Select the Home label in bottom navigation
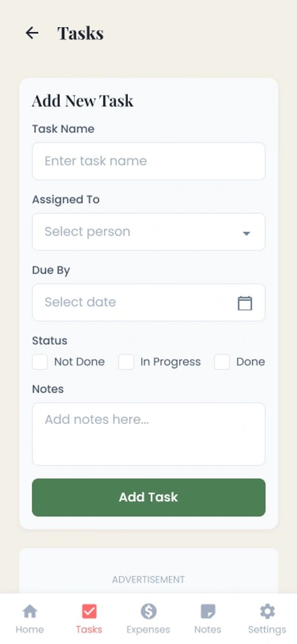This screenshot has width=297, height=644. [30, 630]
